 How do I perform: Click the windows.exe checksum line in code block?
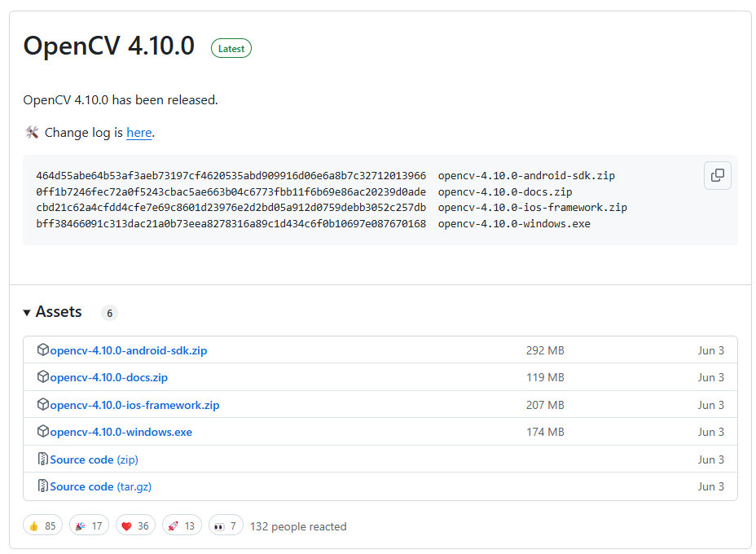(313, 224)
